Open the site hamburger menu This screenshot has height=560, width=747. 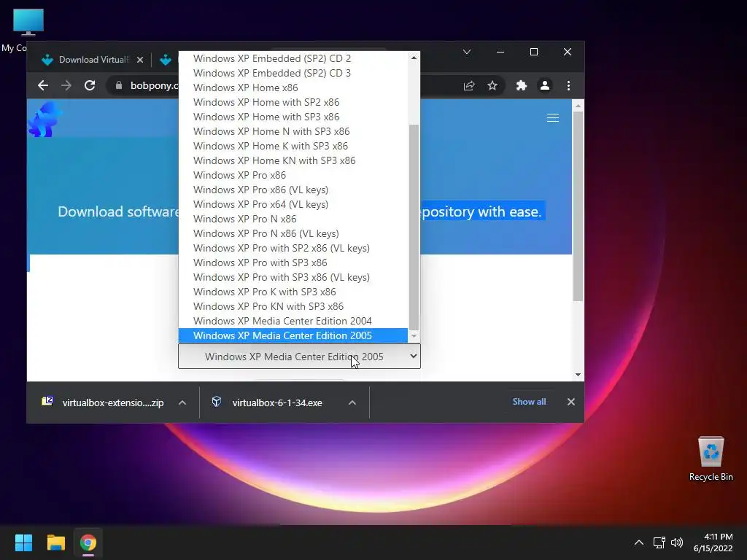pos(553,118)
